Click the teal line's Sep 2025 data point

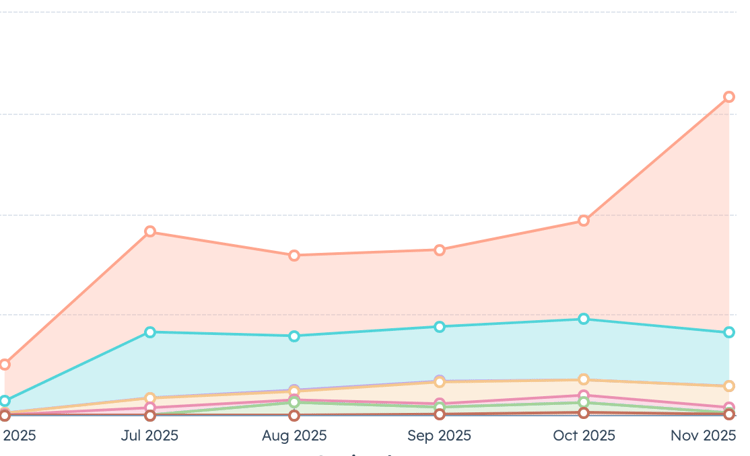tap(439, 327)
